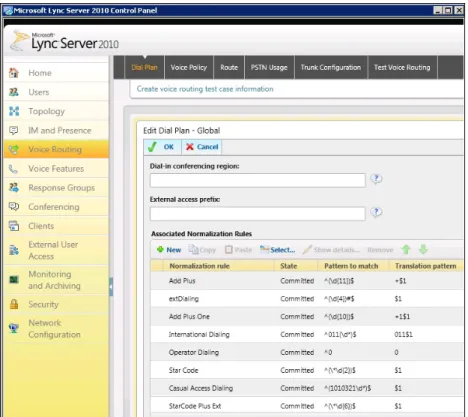Open the Route tab
Image resolution: width=468 pixels, height=417 pixels.
229,68
